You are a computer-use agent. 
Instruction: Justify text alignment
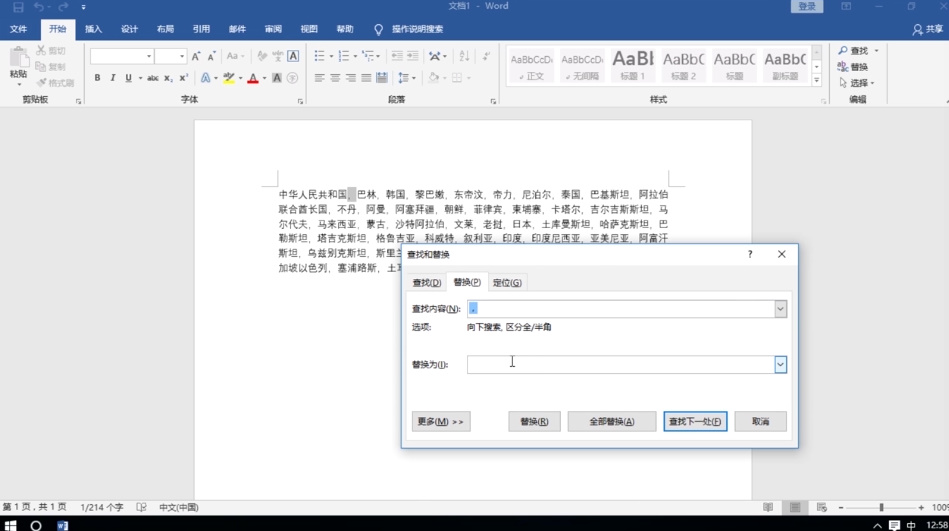coord(366,78)
